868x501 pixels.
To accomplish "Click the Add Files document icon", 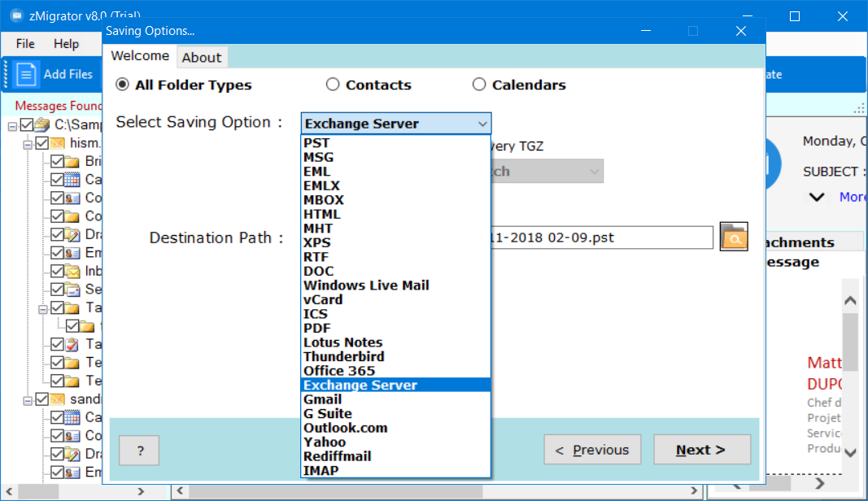I will [x=26, y=74].
